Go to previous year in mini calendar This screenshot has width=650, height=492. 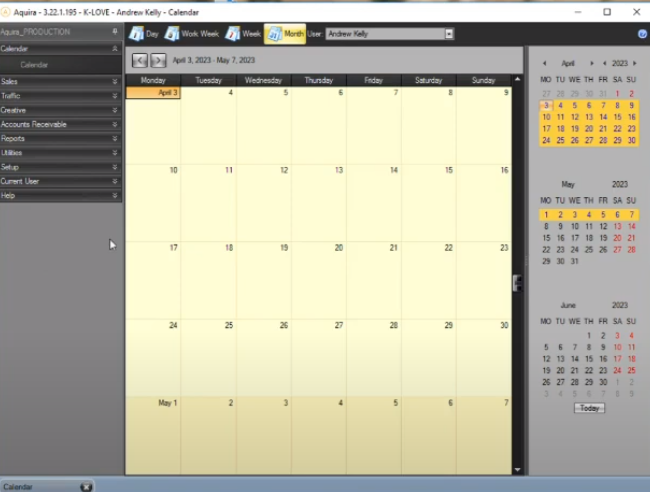604,63
